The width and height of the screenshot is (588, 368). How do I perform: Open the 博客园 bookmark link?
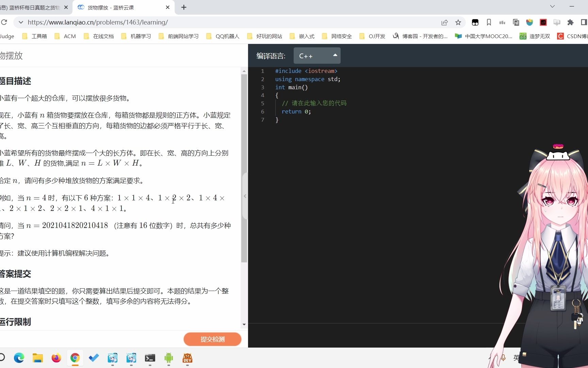(420, 36)
